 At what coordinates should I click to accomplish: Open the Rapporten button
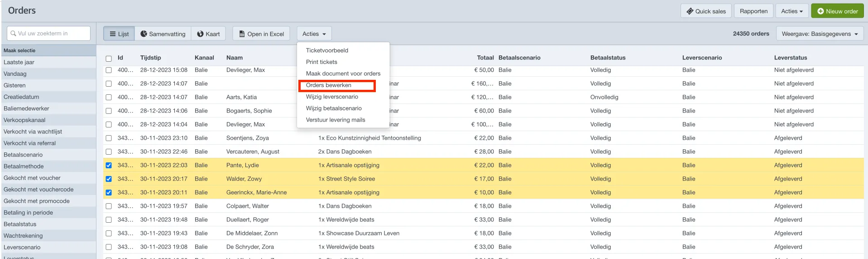click(753, 11)
